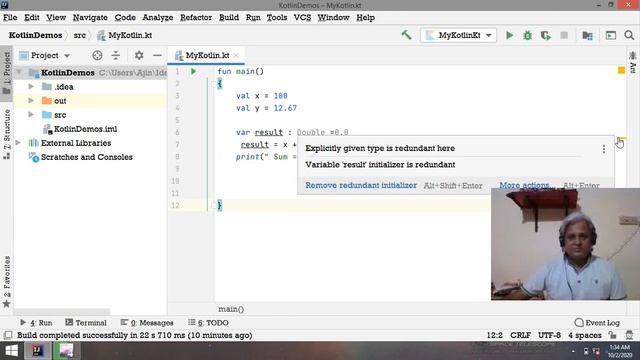Expand the .idea folder
The image size is (640, 360).
pos(31,87)
